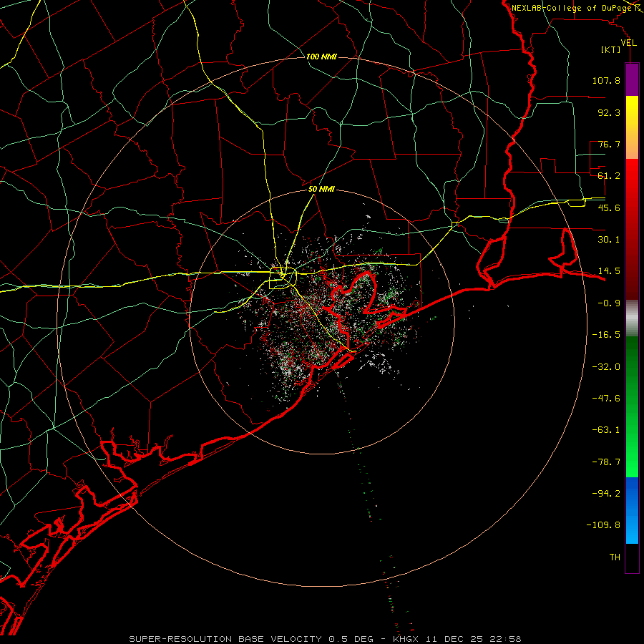Select the -47.6 legend value
The image size is (644, 644).
coord(606,399)
